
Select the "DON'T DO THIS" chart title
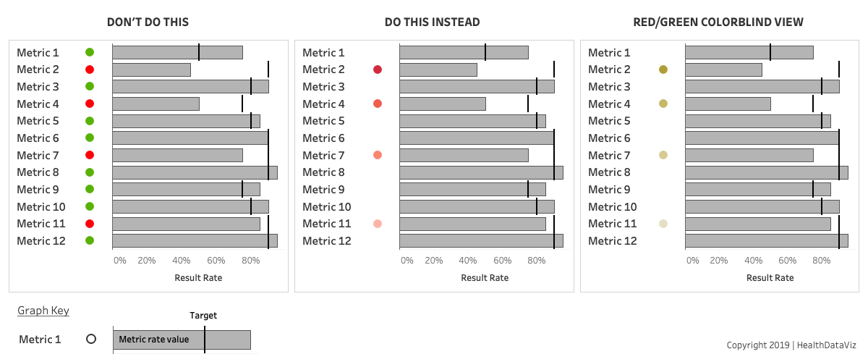tap(148, 22)
